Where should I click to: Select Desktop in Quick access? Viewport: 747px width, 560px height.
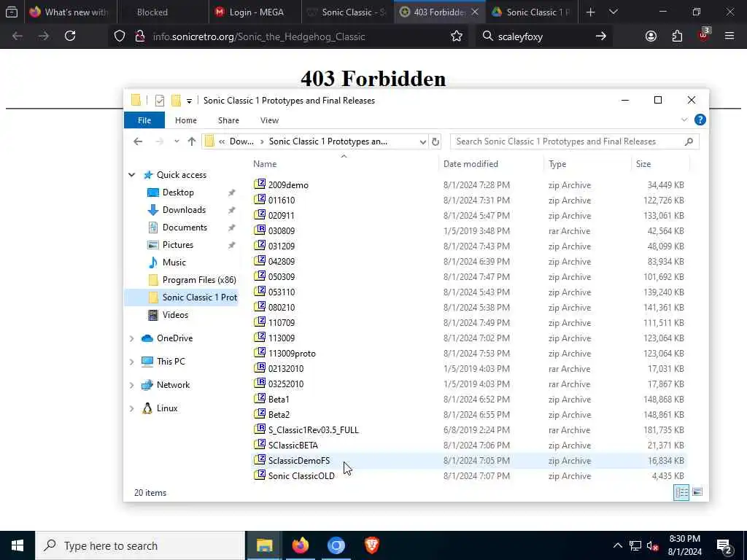(178, 192)
